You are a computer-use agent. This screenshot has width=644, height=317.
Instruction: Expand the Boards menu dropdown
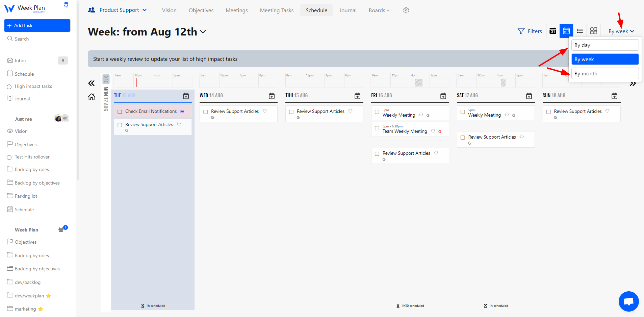tap(379, 10)
